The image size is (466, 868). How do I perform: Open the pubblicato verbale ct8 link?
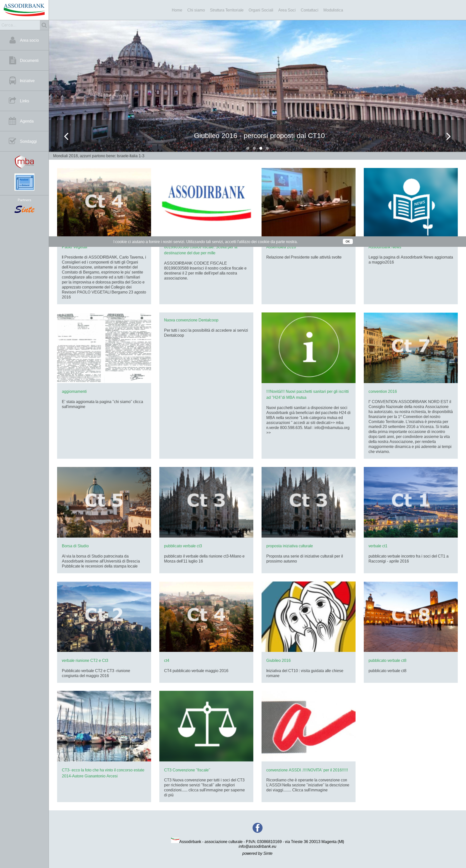[x=387, y=660]
